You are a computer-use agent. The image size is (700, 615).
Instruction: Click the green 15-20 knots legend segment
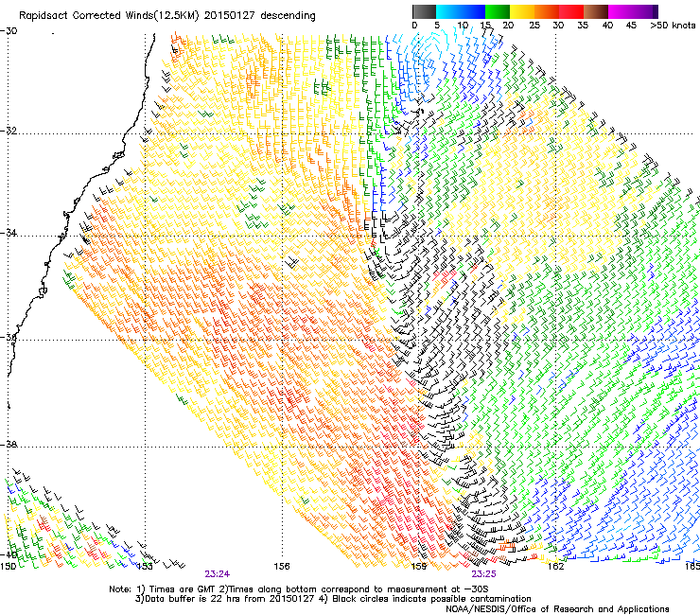pos(498,11)
